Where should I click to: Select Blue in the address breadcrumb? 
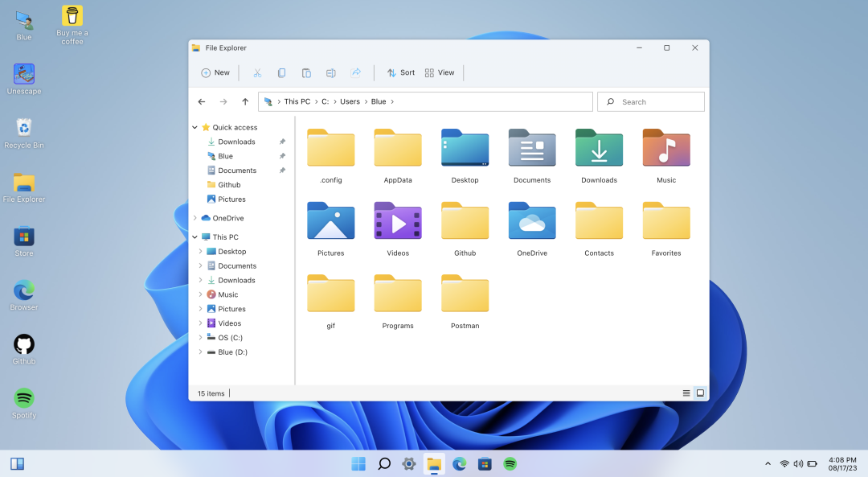pyautogui.click(x=379, y=102)
